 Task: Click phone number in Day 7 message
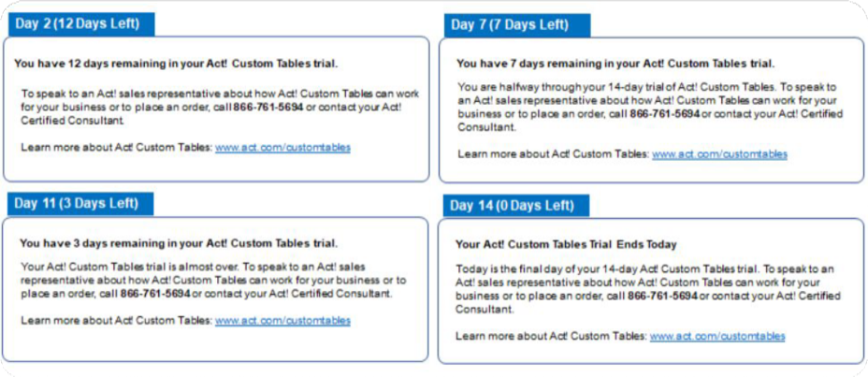point(665,113)
